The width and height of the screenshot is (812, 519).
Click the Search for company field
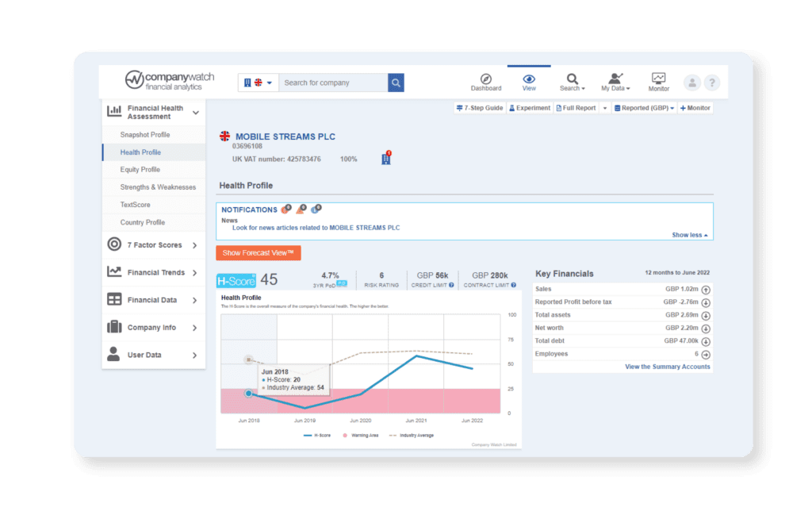pyautogui.click(x=333, y=83)
